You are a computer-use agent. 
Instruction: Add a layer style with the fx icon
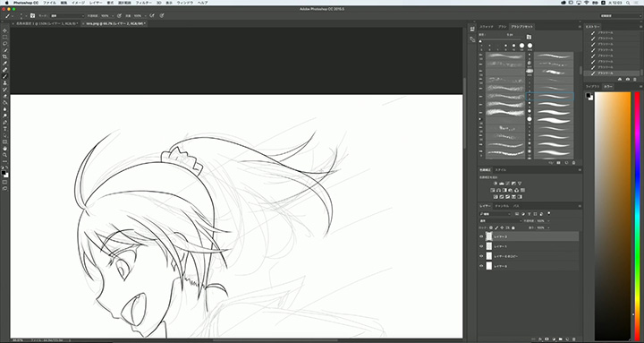point(540,339)
